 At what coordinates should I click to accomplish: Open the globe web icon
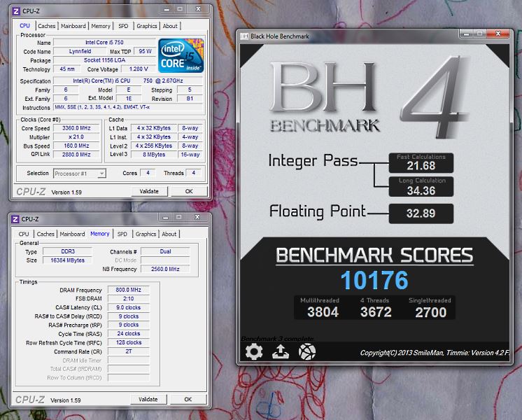click(307, 351)
